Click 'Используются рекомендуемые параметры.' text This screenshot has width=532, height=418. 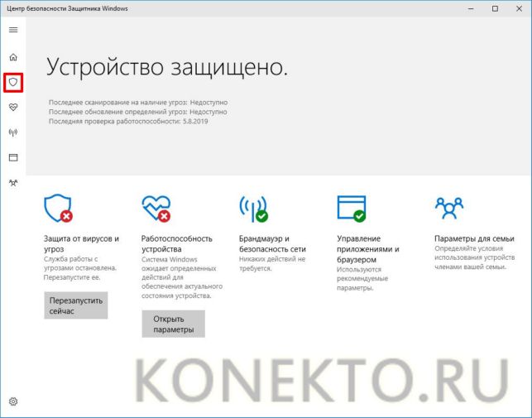[362, 279]
